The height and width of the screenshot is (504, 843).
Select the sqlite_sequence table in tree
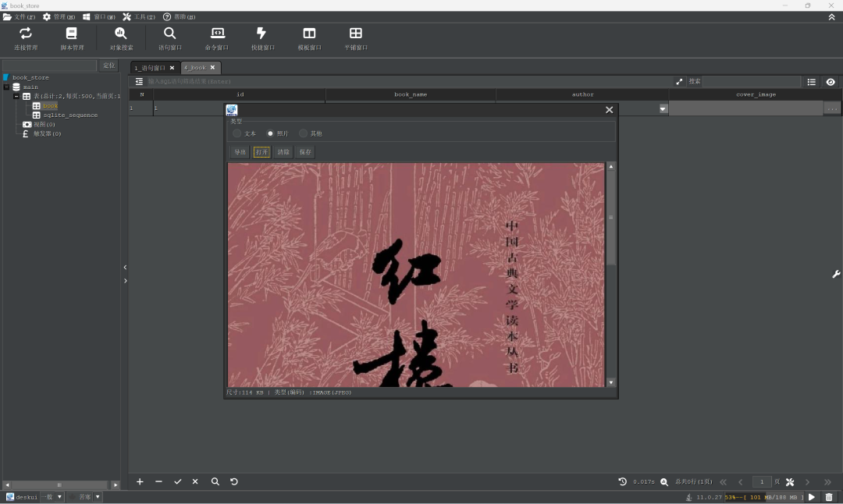pyautogui.click(x=70, y=115)
